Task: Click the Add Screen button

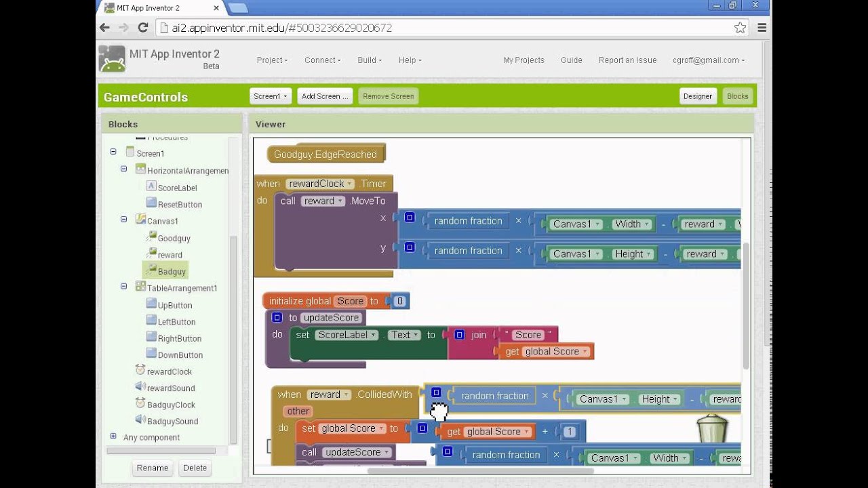Action: [325, 96]
